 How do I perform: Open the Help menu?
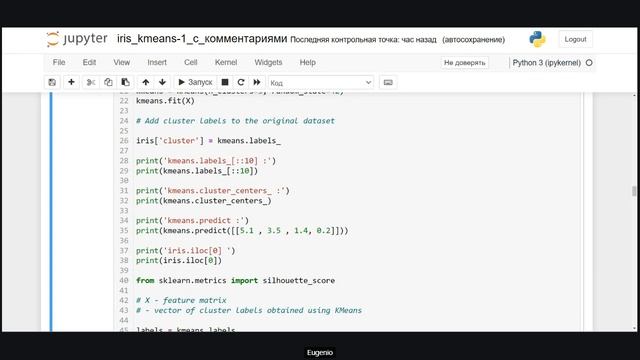(308, 62)
